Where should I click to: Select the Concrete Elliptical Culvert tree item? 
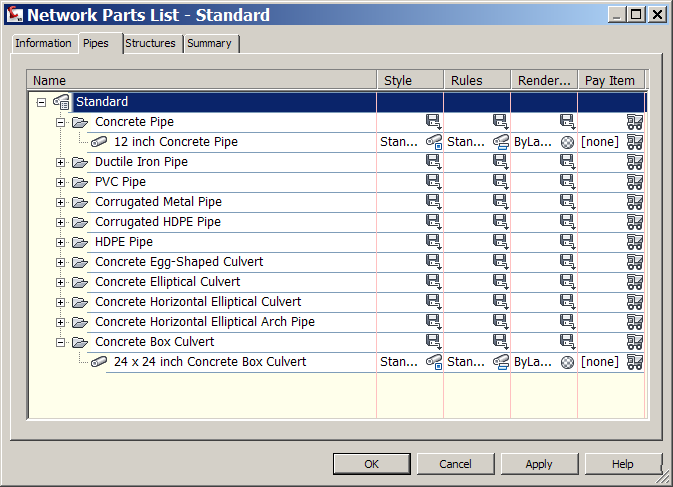pyautogui.click(x=167, y=282)
